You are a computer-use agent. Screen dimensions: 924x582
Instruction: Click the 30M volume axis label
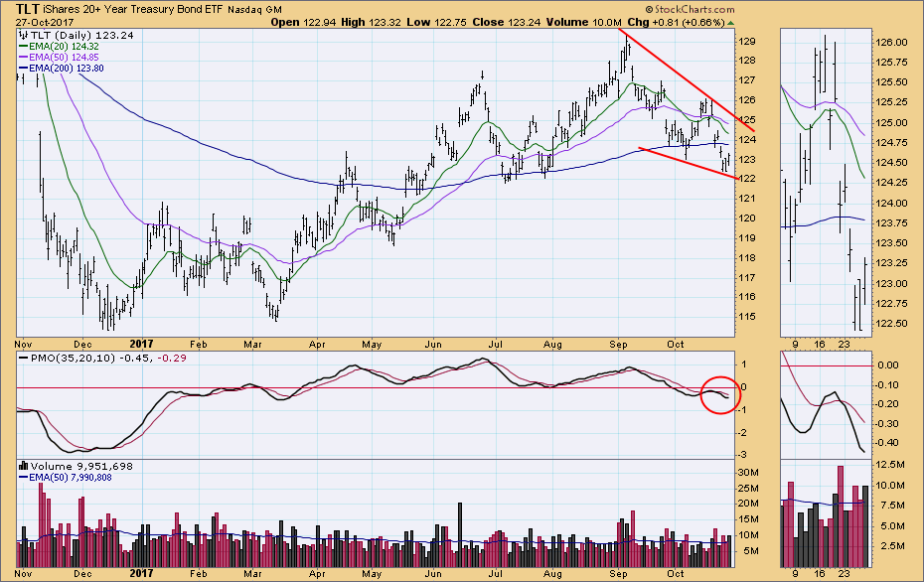[748, 473]
